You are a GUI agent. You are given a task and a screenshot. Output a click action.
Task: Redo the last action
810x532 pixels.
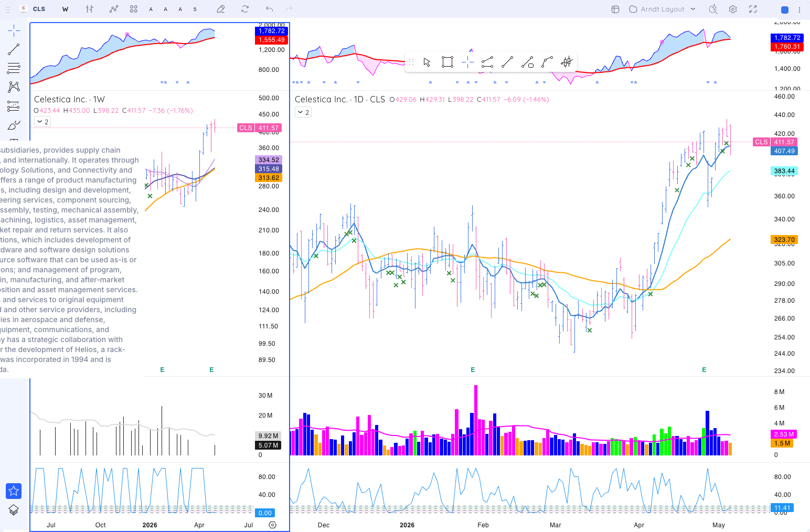point(289,9)
